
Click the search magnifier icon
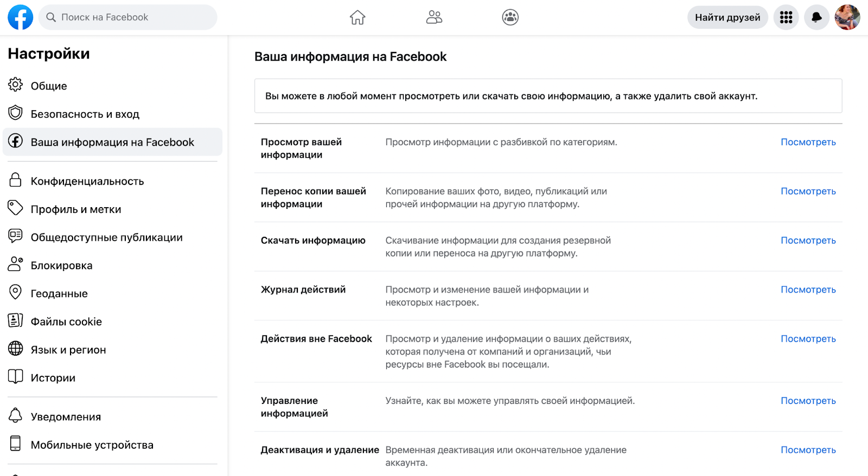(51, 17)
